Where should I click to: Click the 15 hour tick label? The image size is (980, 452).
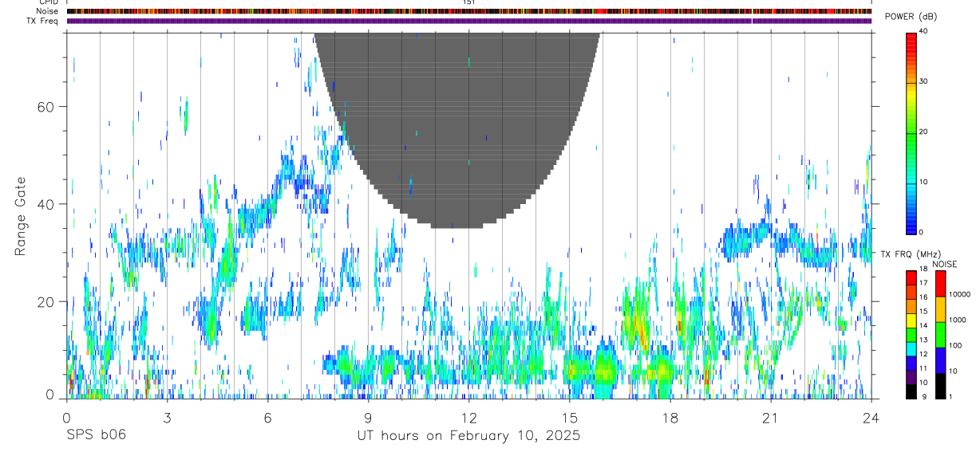coord(569,417)
